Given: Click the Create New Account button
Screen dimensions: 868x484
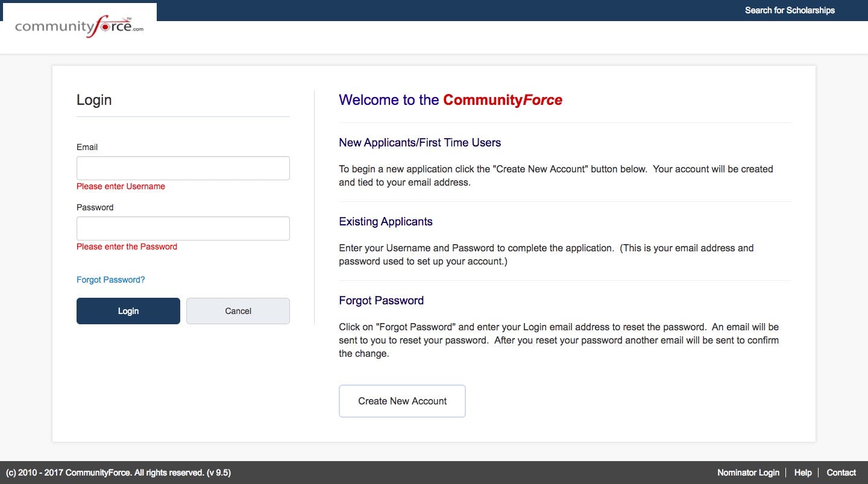Looking at the screenshot, I should point(403,401).
